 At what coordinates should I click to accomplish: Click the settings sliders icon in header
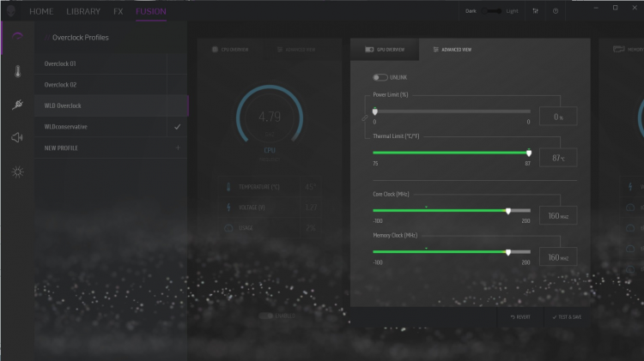pos(535,11)
